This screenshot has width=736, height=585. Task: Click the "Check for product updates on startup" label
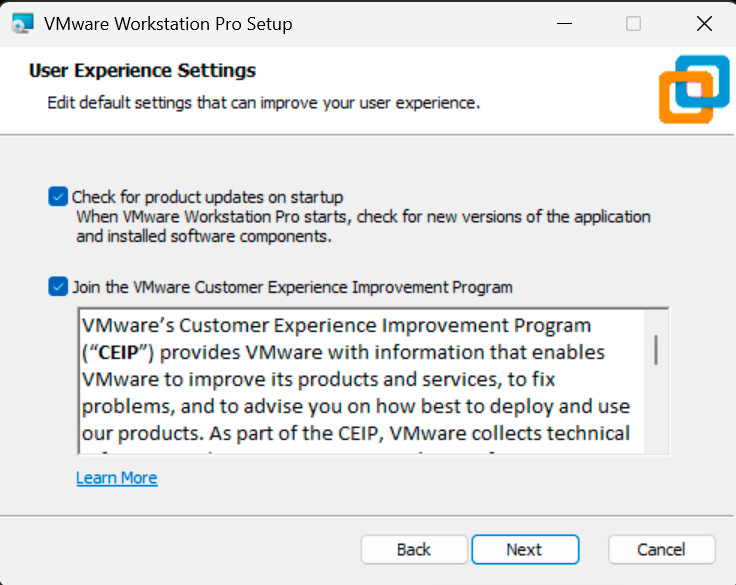207,197
